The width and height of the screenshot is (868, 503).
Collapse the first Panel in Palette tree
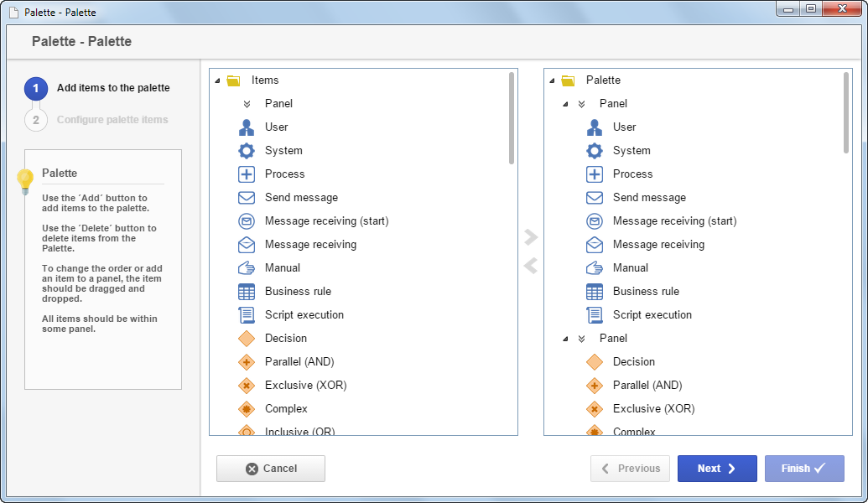(x=565, y=104)
